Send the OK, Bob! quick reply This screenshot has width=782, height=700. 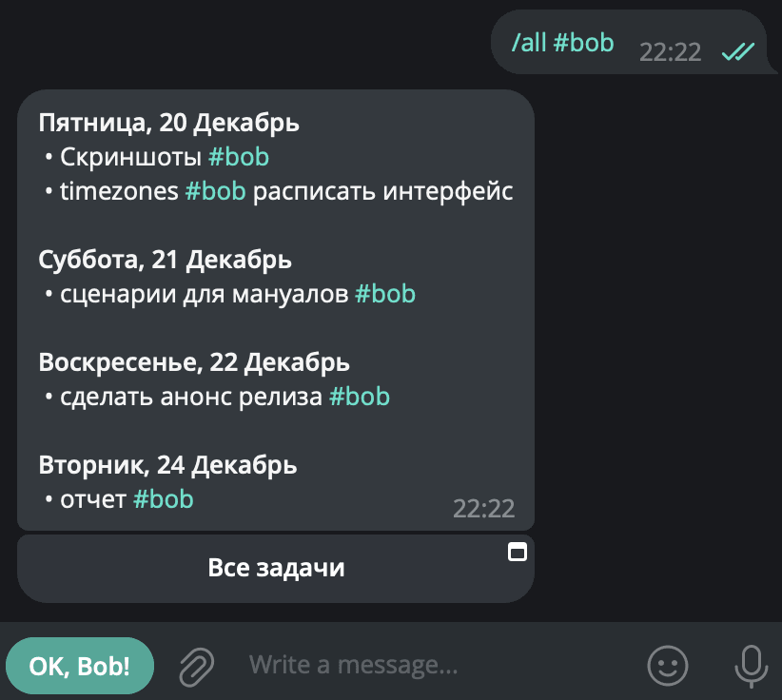pyautogui.click(x=80, y=665)
